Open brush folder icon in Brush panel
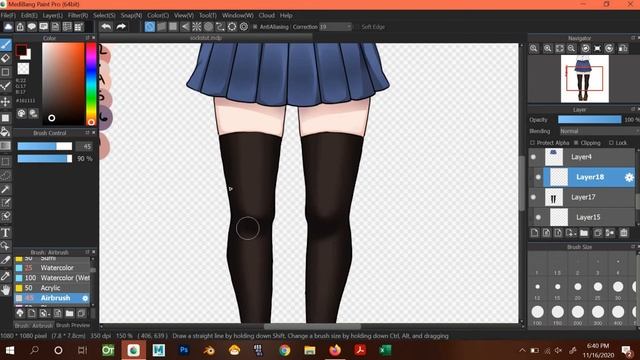The image size is (640, 360). [69, 313]
